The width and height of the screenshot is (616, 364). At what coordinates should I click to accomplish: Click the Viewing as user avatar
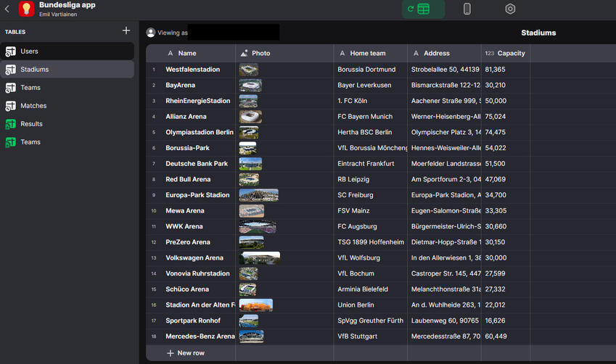[x=151, y=33]
